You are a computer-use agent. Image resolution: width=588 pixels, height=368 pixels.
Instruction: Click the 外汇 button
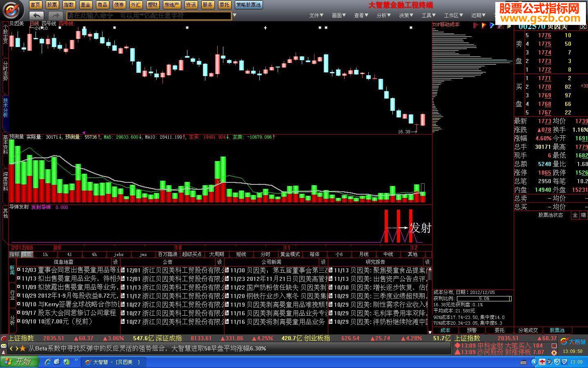[x=136, y=5]
